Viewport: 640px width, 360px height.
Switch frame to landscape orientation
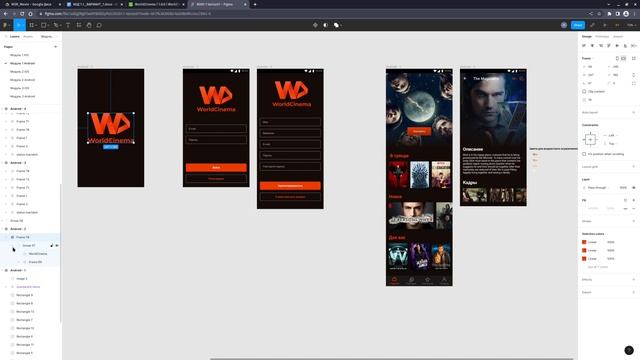(623, 58)
